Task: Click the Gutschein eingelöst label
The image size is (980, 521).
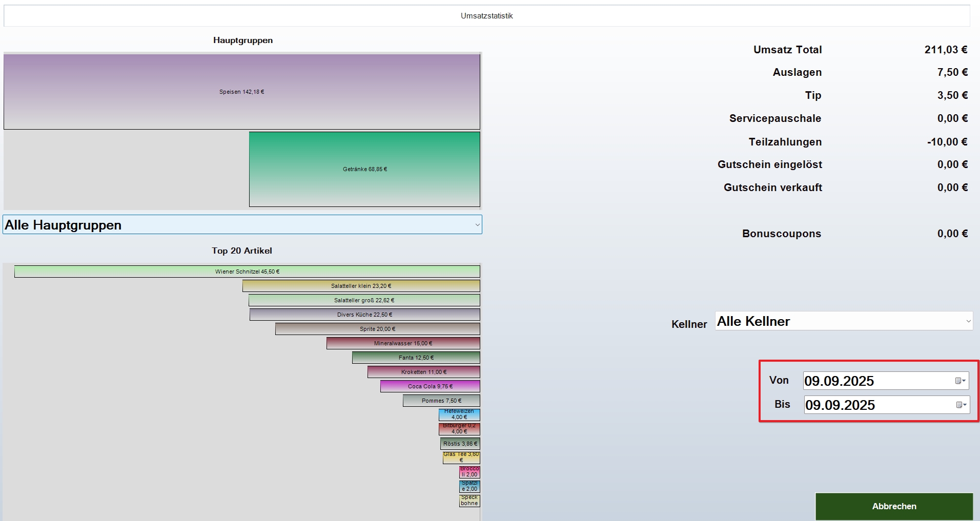Action: point(769,164)
